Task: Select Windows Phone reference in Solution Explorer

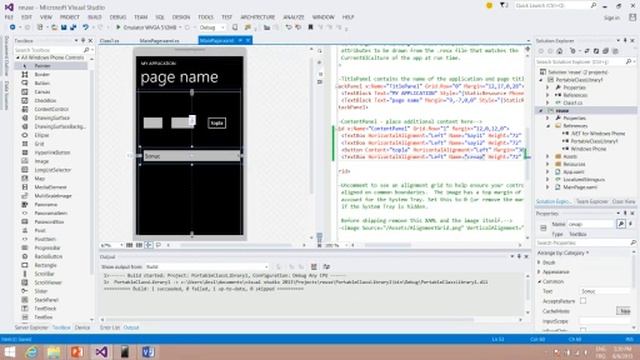Action: click(588, 149)
